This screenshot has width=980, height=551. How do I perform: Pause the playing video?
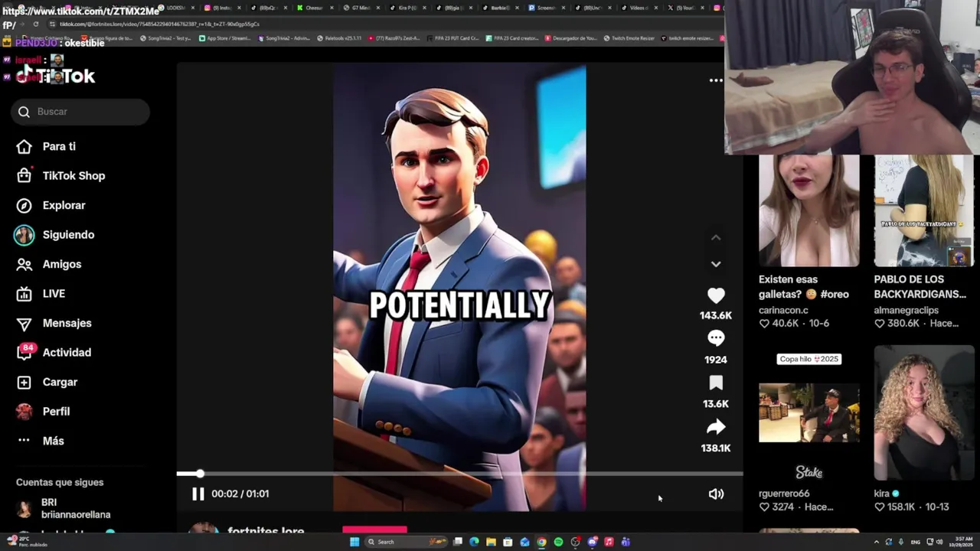click(198, 494)
